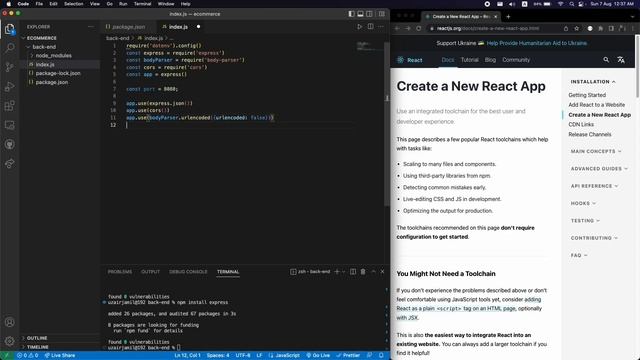This screenshot has height=360, width=640.
Task: Open editor More Actions ellipsis menu
Action: point(381,27)
